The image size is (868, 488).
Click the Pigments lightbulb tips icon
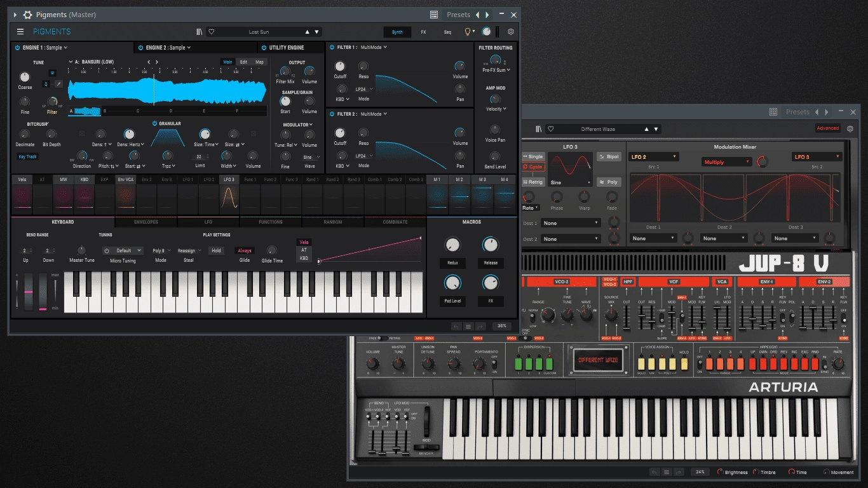(x=468, y=32)
